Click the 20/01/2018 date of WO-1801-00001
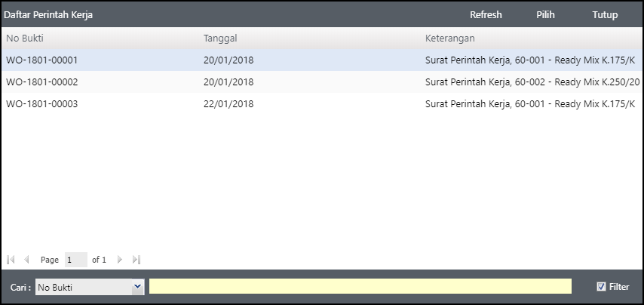 click(228, 60)
